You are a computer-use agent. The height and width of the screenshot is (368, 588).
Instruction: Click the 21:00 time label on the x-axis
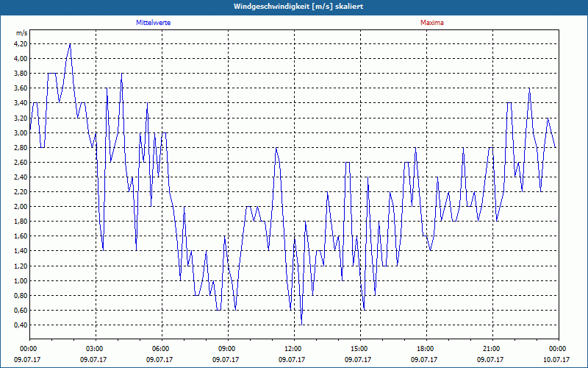pyautogui.click(x=492, y=349)
